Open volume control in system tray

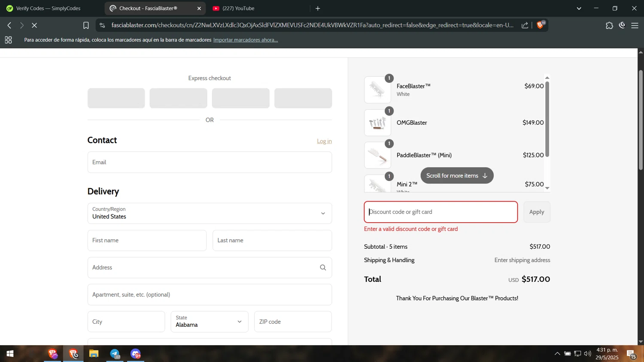[587, 354]
